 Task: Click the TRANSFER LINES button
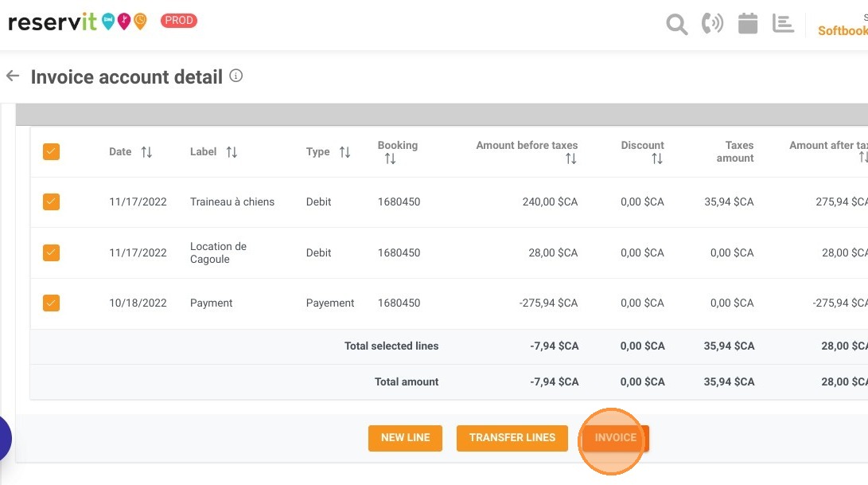(x=512, y=438)
